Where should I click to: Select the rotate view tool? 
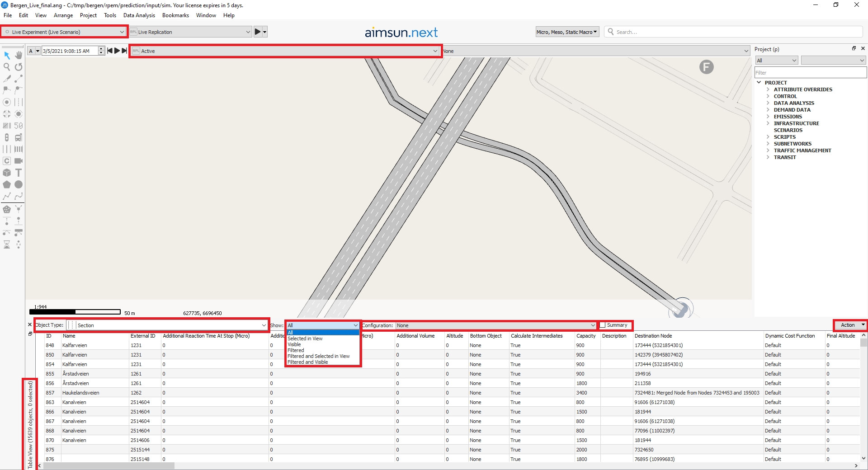point(19,67)
